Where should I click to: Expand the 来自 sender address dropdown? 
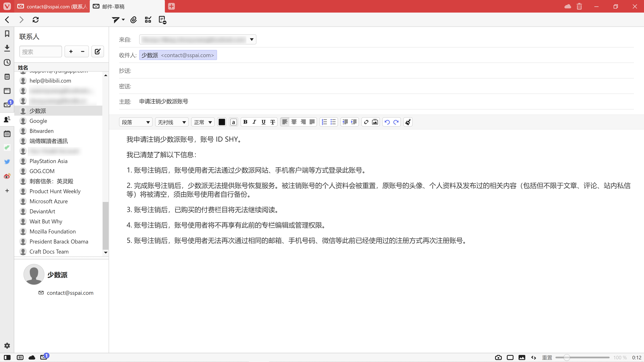[252, 40]
